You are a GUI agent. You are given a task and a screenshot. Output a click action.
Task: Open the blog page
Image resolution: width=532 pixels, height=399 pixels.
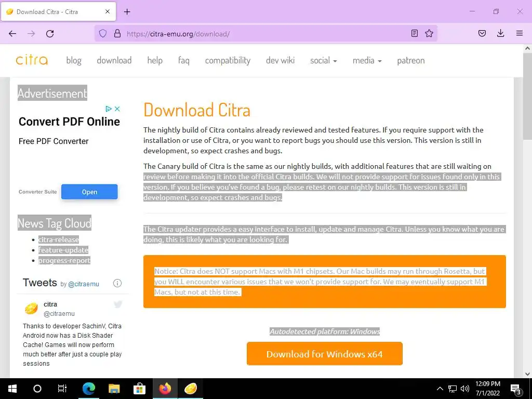click(x=74, y=60)
